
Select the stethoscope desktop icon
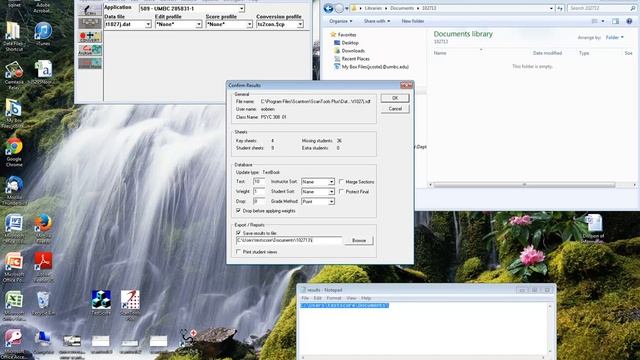[x=189, y=338]
